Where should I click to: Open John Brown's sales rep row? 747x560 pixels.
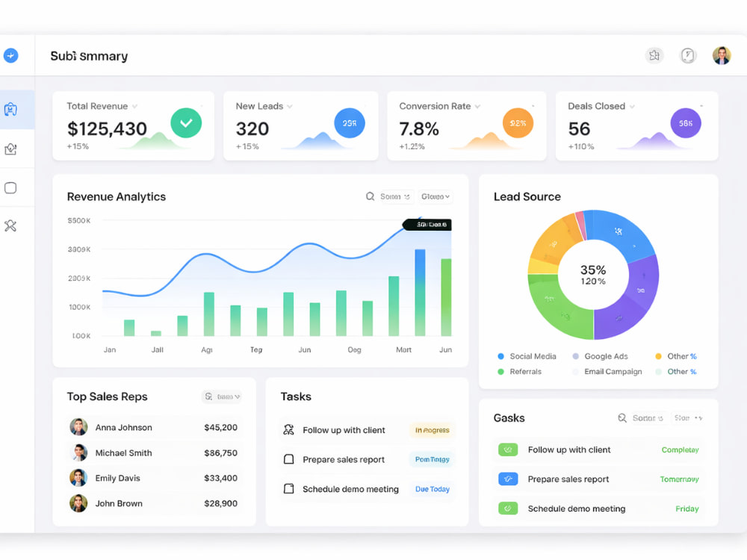coord(154,503)
